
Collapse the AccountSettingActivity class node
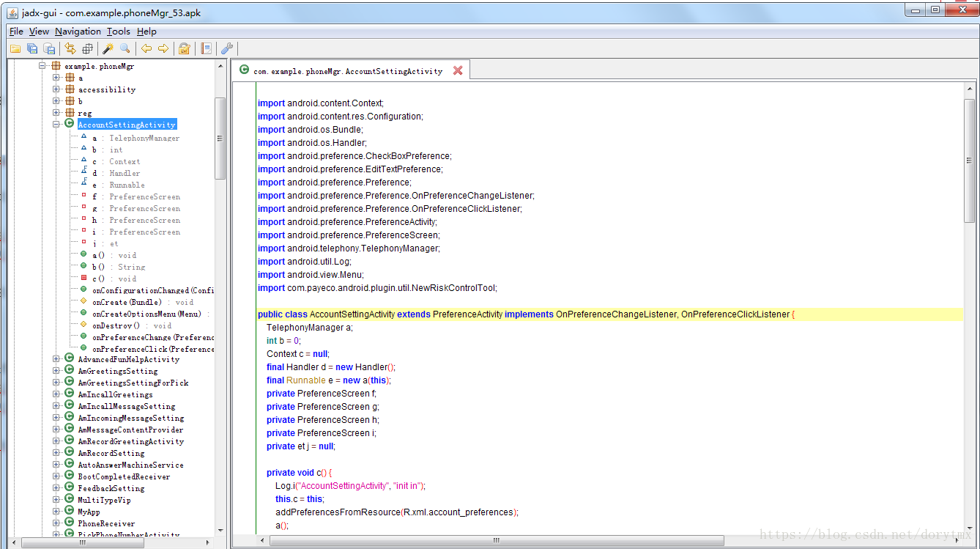[x=56, y=125]
